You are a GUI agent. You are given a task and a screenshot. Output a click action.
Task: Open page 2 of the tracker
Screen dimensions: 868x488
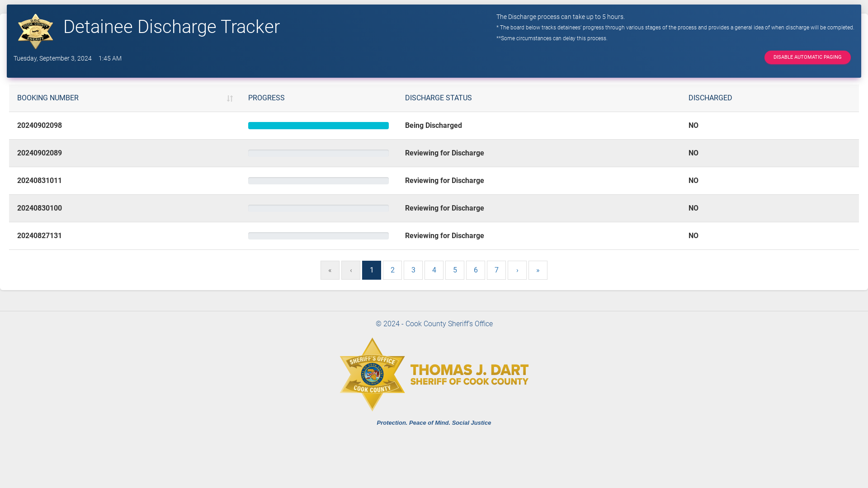coord(392,270)
